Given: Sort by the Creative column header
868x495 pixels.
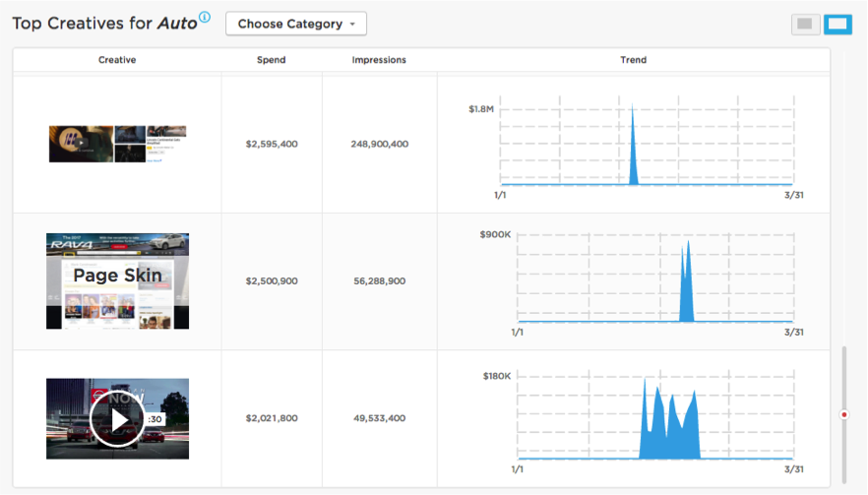Looking at the screenshot, I should tap(117, 60).
